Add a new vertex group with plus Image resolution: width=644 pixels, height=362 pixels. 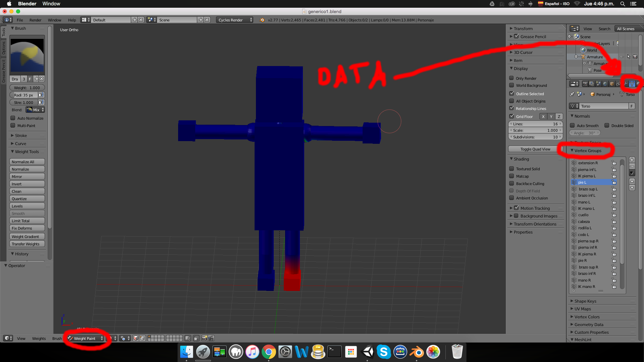pyautogui.click(x=632, y=160)
